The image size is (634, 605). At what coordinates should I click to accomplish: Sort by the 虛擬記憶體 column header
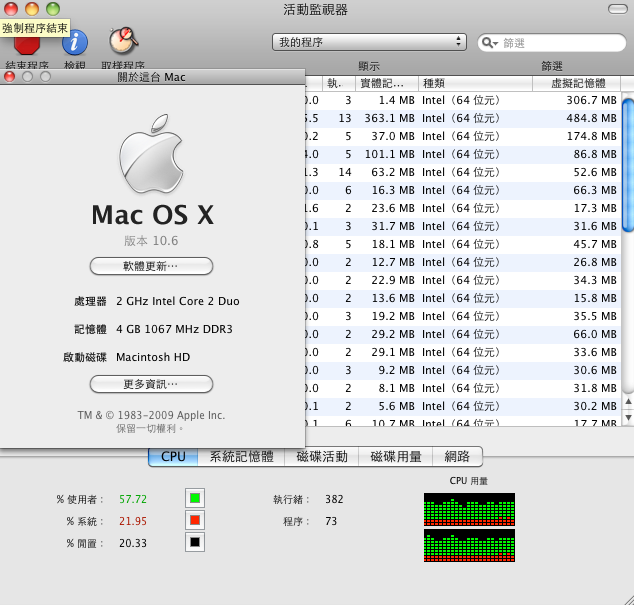pos(577,83)
